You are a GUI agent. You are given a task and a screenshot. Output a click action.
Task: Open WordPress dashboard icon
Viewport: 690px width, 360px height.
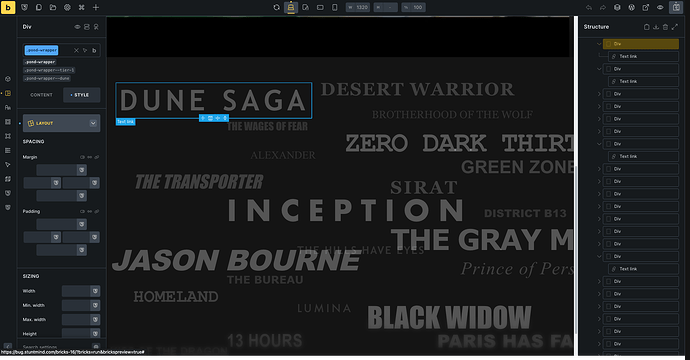pos(631,7)
